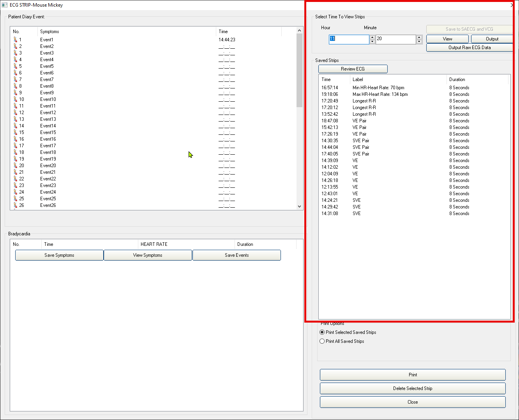Image resolution: width=519 pixels, height=420 pixels.
Task: Click the icon next to Event12
Action: tap(16, 113)
